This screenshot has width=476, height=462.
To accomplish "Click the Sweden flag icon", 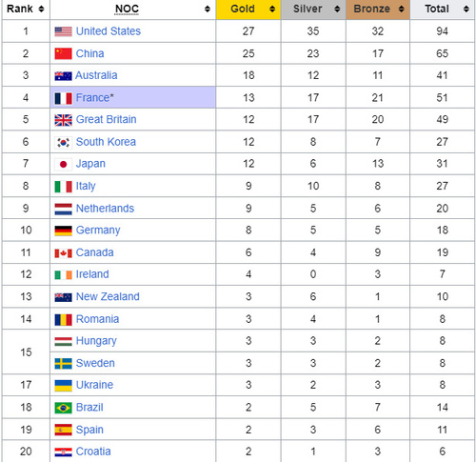I will coord(63,363).
